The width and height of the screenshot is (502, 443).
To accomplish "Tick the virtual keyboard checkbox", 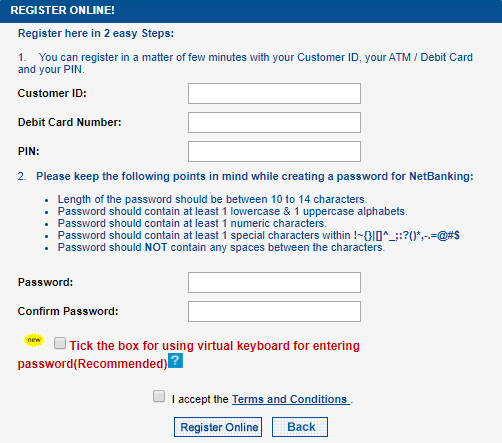I will coord(60,343).
